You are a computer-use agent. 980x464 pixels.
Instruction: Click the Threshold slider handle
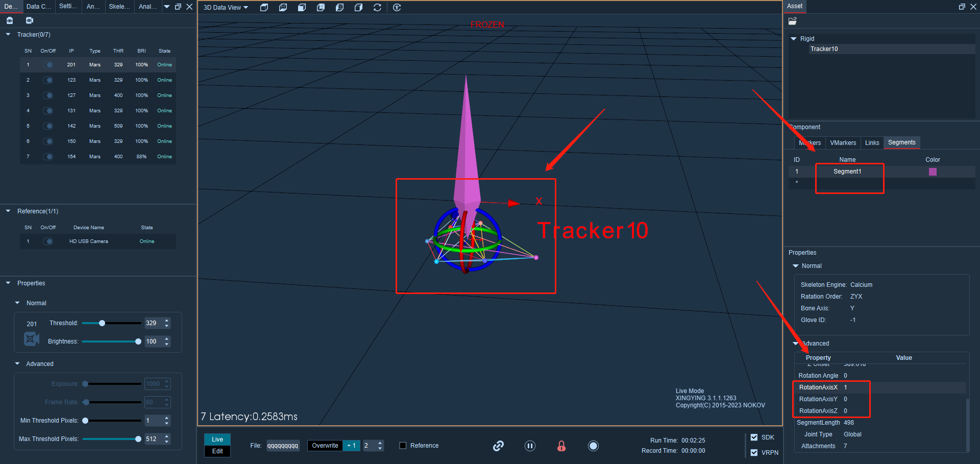[102, 323]
